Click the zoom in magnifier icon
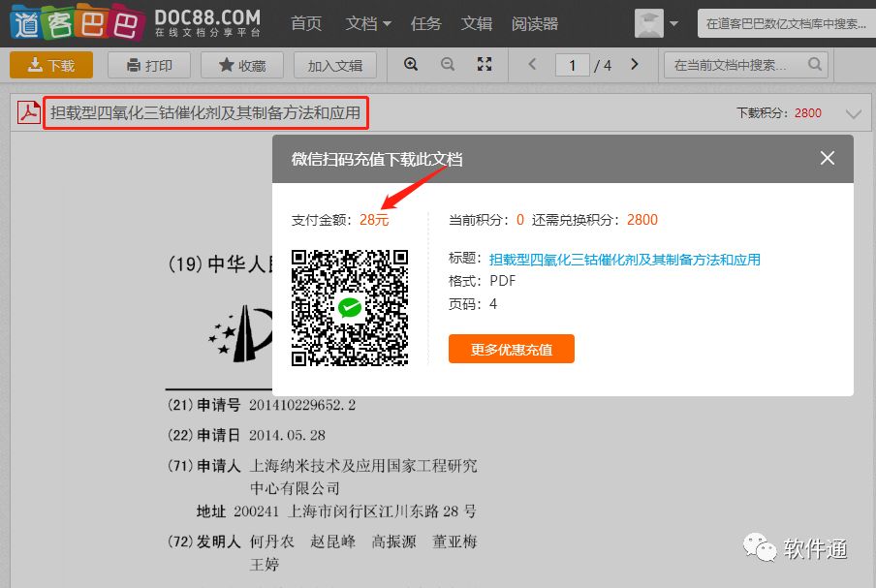 [x=411, y=64]
